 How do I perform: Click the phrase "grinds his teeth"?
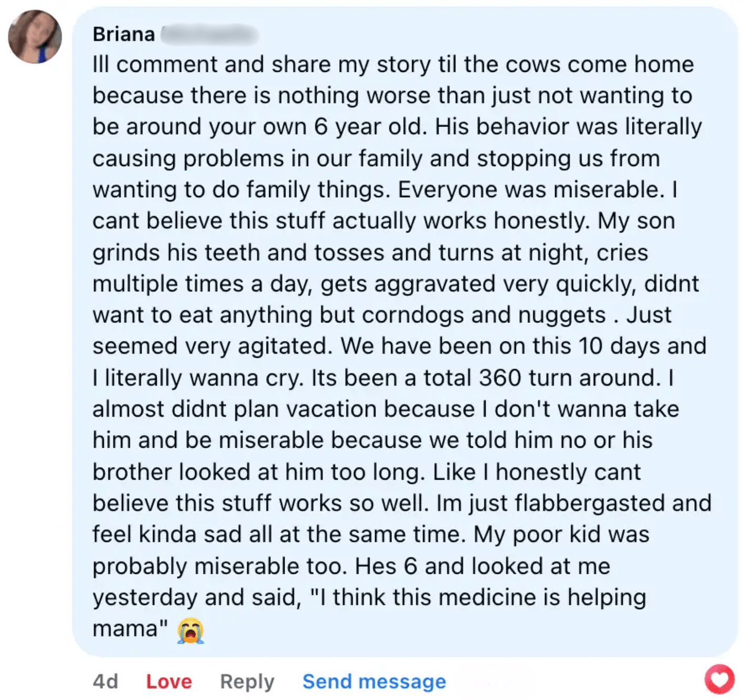pos(177,253)
